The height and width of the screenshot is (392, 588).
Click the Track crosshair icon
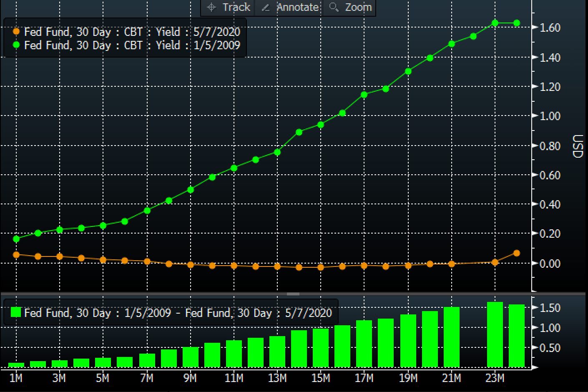[x=211, y=7]
